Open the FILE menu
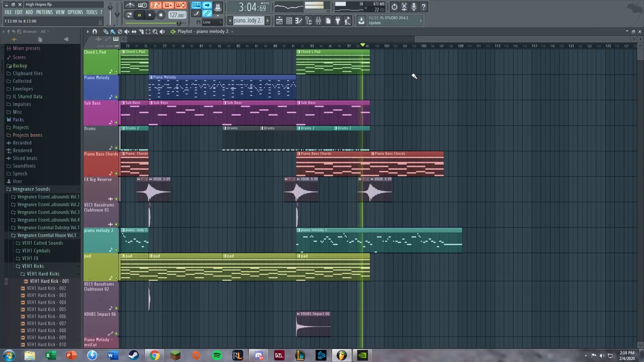644x362 pixels. [8, 12]
